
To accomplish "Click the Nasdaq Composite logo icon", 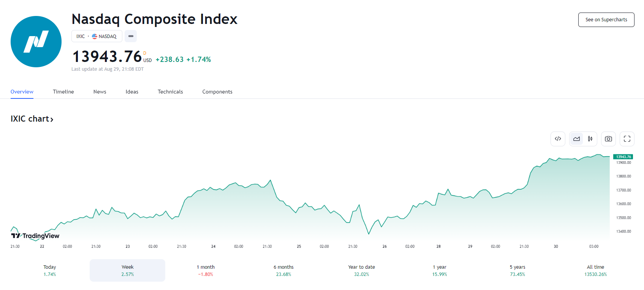I will point(36,41).
